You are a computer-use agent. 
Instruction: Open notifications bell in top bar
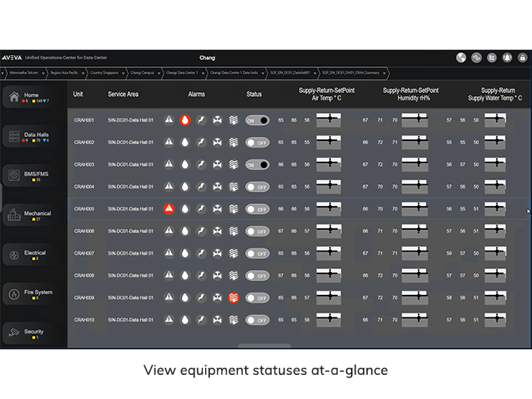506,58
